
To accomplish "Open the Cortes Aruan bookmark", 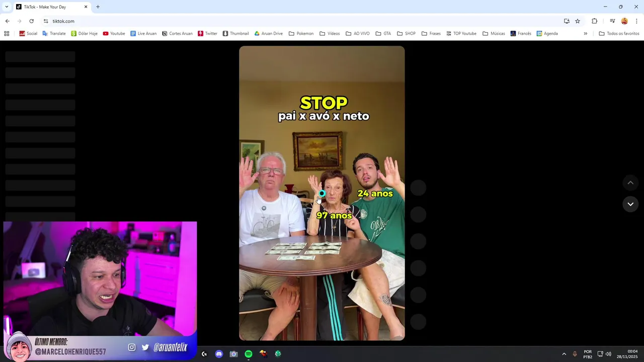I will coord(177,34).
